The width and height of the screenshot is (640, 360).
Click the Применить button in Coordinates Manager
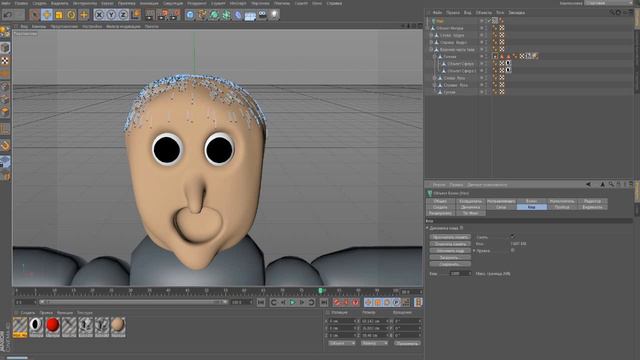click(x=407, y=343)
